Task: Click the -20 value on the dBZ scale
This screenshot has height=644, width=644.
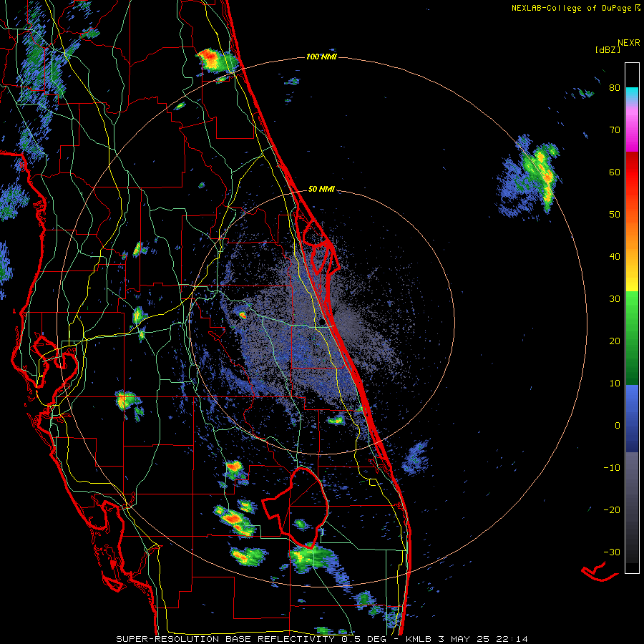Action: pos(612,510)
